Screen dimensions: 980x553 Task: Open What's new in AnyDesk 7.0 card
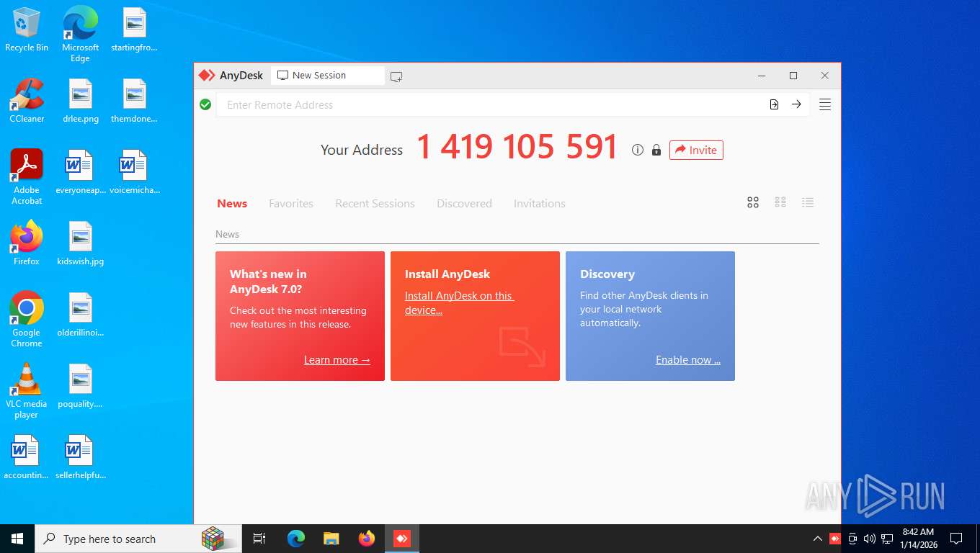click(x=300, y=315)
